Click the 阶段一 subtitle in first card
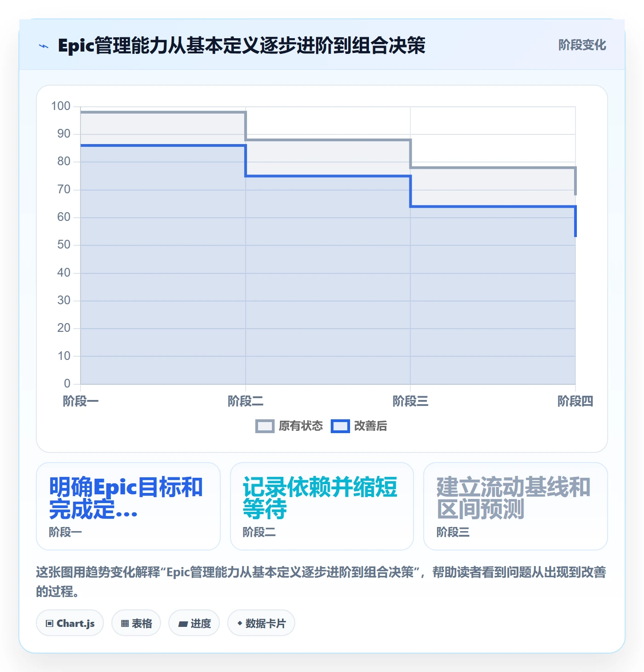The width and height of the screenshot is (644, 672). pyautogui.click(x=65, y=533)
